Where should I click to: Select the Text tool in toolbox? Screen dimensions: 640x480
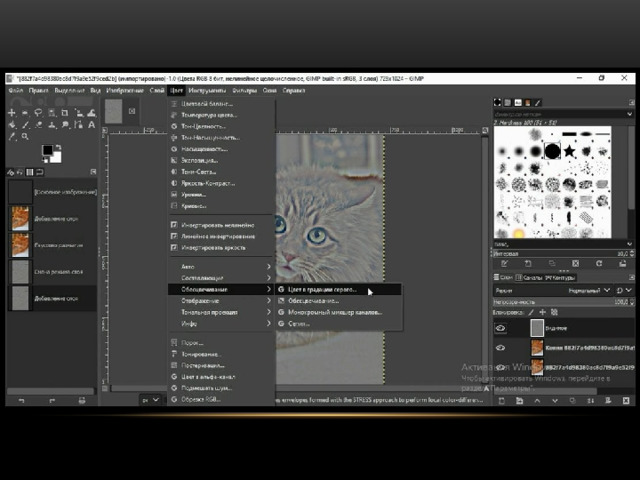[x=92, y=124]
